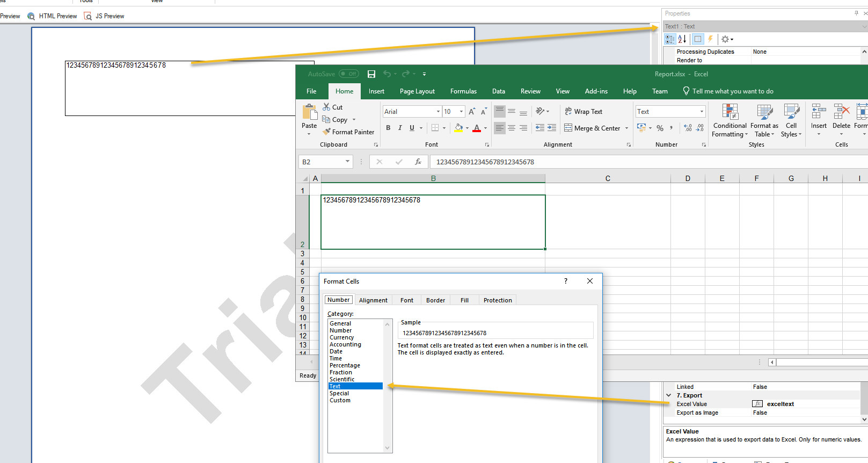Align text to the right
This screenshot has width=868, height=463.
coord(523,128)
